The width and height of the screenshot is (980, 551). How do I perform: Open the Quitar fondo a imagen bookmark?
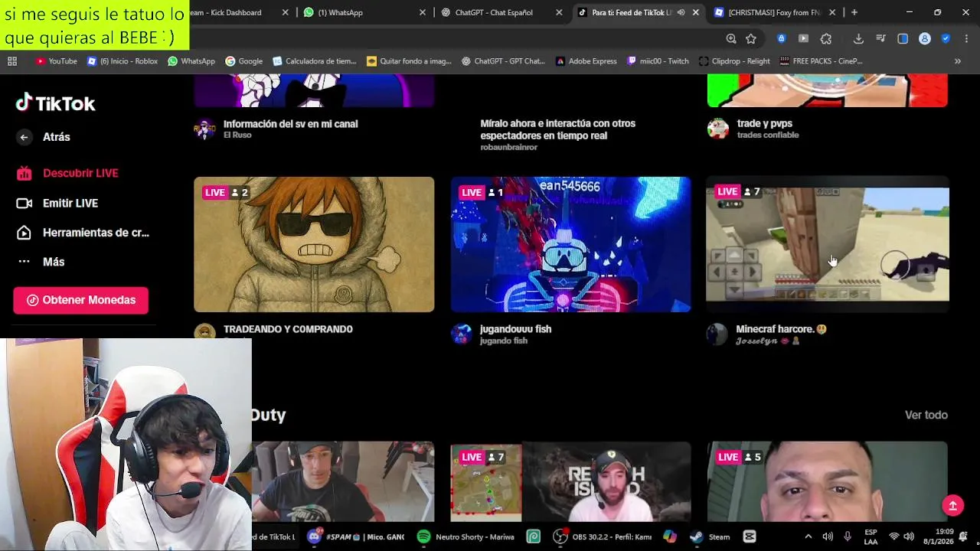[x=409, y=61]
